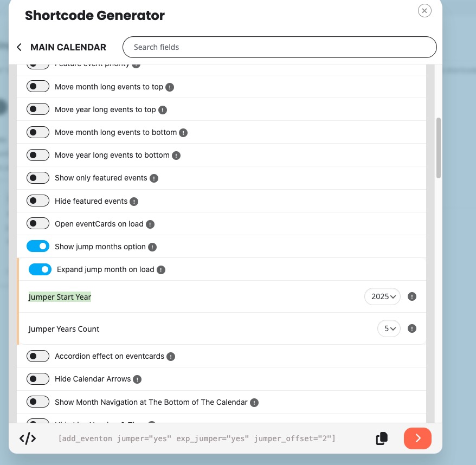The height and width of the screenshot is (465, 476).
Task: Click the orange arrow insert button
Action: (x=417, y=438)
